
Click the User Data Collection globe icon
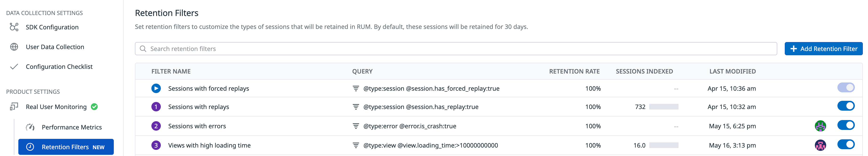[13, 47]
